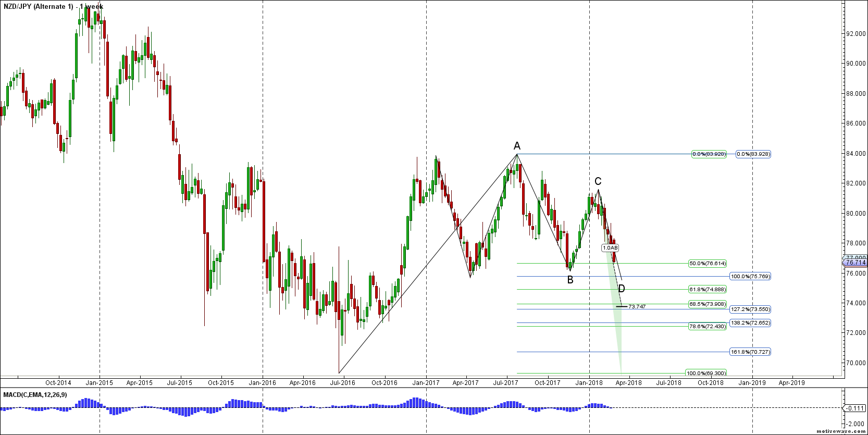Click the MACD(C,EMA,12,26,9) indicator label

pos(35,395)
